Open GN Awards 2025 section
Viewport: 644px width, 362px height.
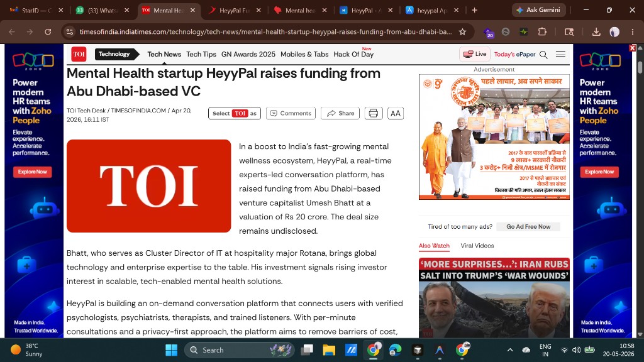coord(248,54)
